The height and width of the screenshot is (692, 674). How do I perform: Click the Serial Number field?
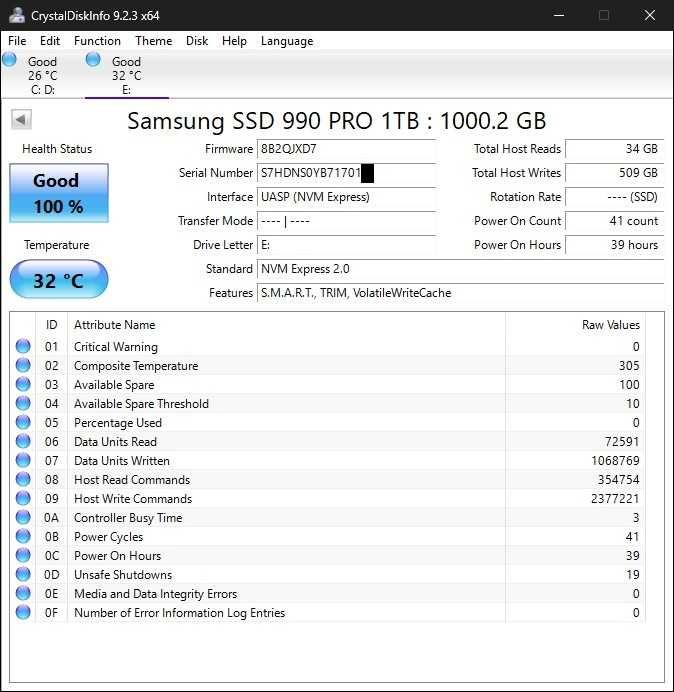(346, 173)
